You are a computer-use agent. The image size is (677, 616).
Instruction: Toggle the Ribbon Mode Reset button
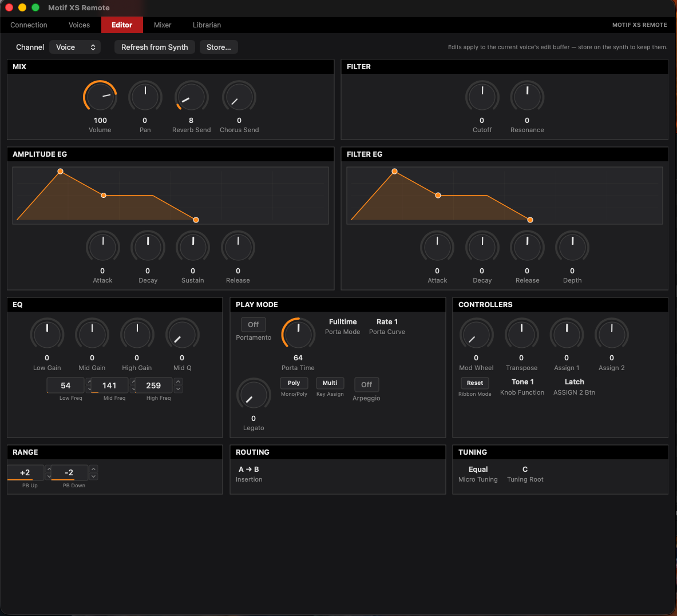tap(475, 383)
